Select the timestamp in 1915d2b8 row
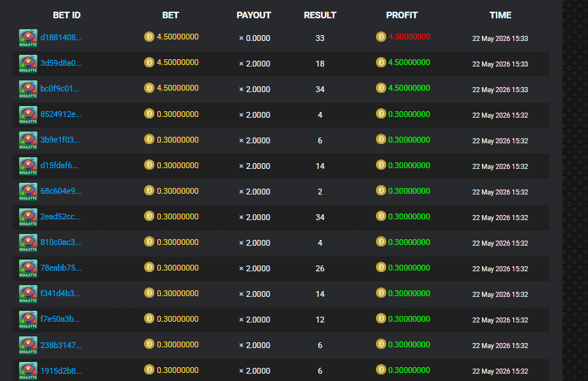Viewport: 588px width, 381px height. click(500, 371)
